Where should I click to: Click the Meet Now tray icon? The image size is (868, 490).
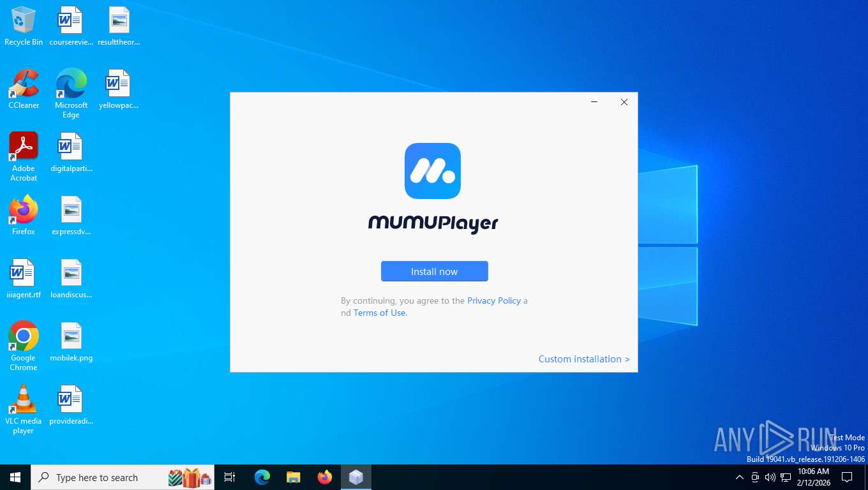click(x=755, y=477)
